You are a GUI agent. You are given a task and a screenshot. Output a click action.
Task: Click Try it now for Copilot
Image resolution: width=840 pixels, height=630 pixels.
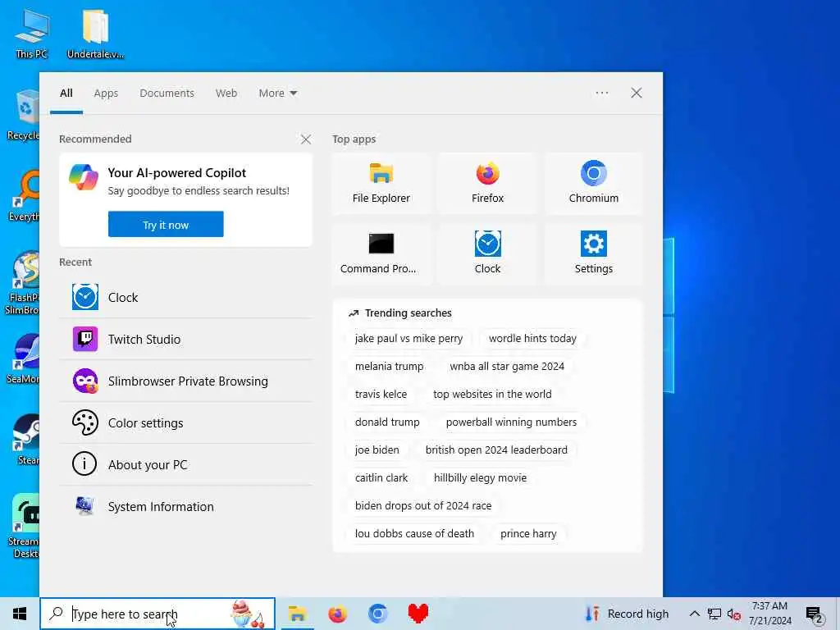point(166,224)
